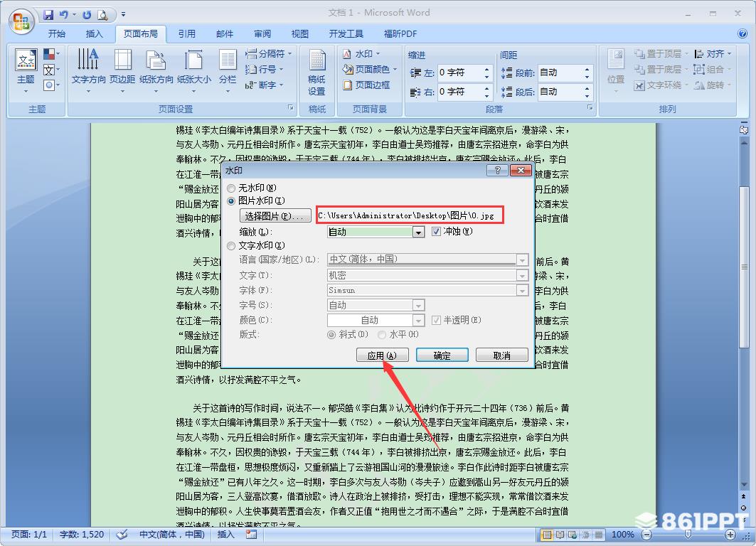Switch to 邮件 tab
The image size is (756, 546).
pyautogui.click(x=225, y=33)
